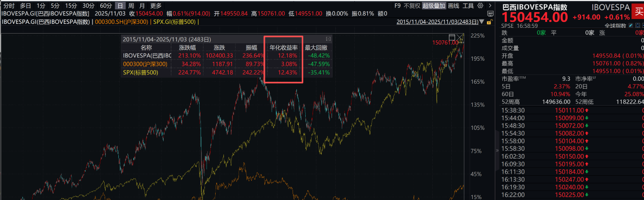Viewport: 644px width, 200px height.
Task: Open the 画线 drawing tool
Action: click(453, 6)
